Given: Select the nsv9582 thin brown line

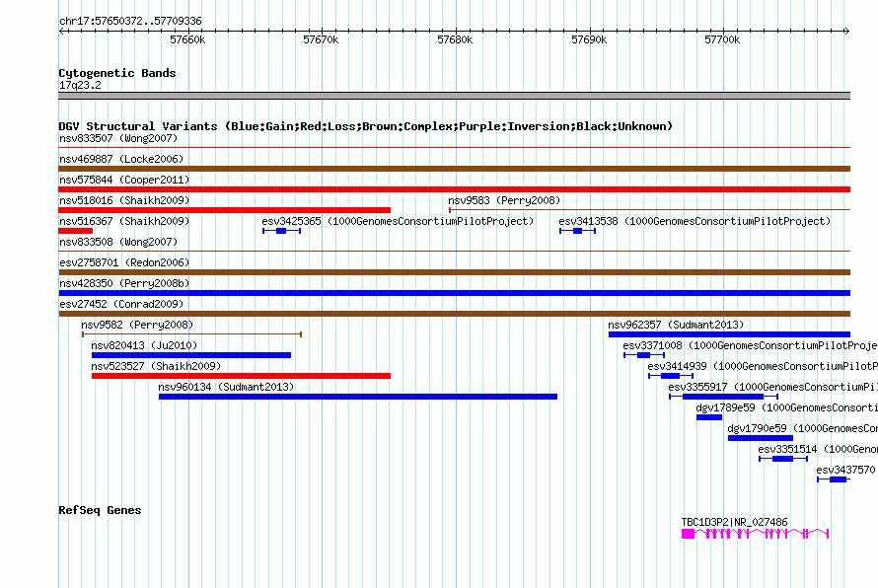Looking at the screenshot, I should [191, 334].
